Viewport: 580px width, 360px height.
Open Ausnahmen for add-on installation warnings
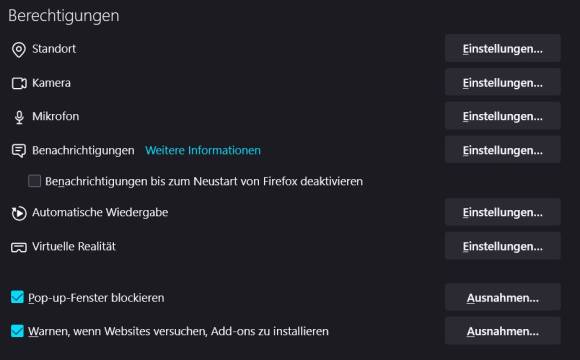pyautogui.click(x=503, y=331)
